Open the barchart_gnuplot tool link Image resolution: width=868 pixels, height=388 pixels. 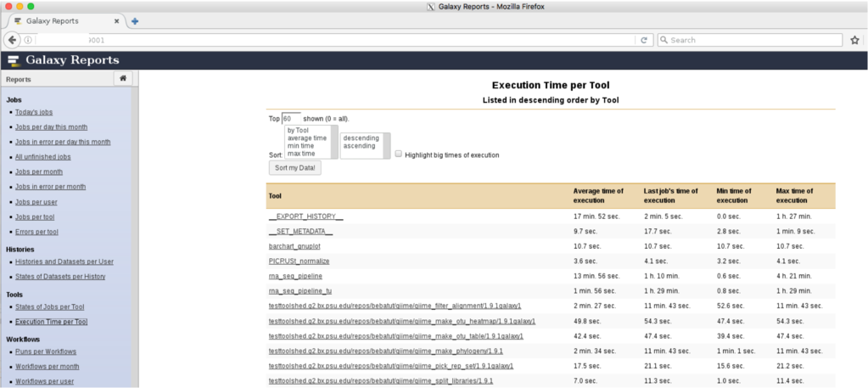pyautogui.click(x=294, y=246)
